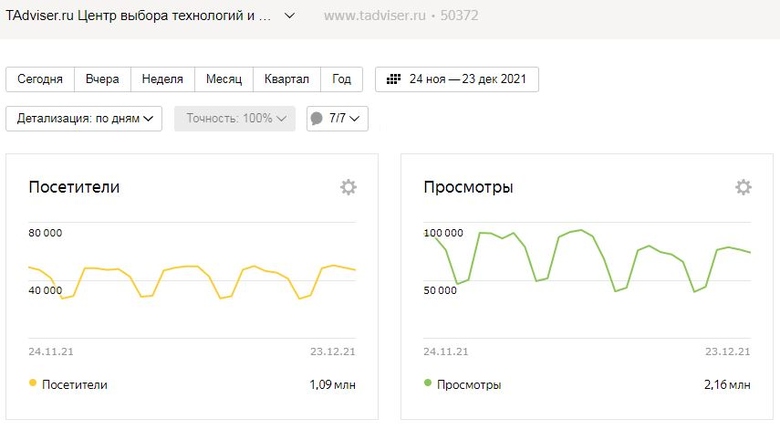Open settings gear on Посетители widget
The width and height of the screenshot is (780, 430).
348,187
